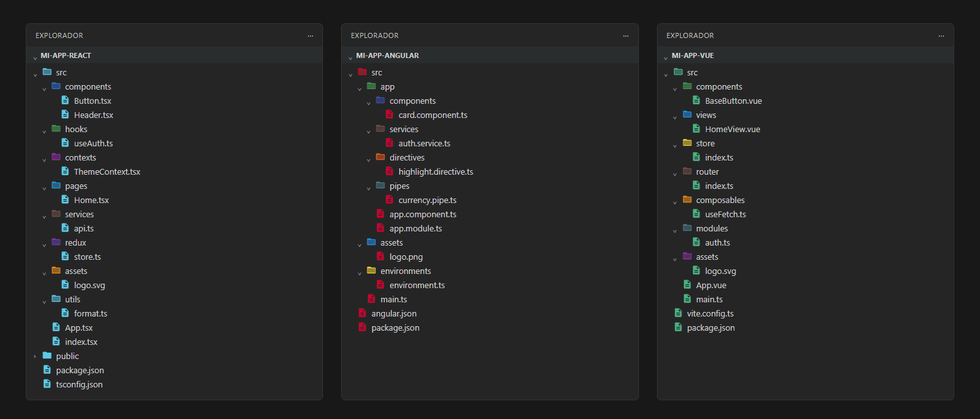Click the angular.json file icon
Image resolution: width=980 pixels, height=419 pixels.
pos(362,313)
